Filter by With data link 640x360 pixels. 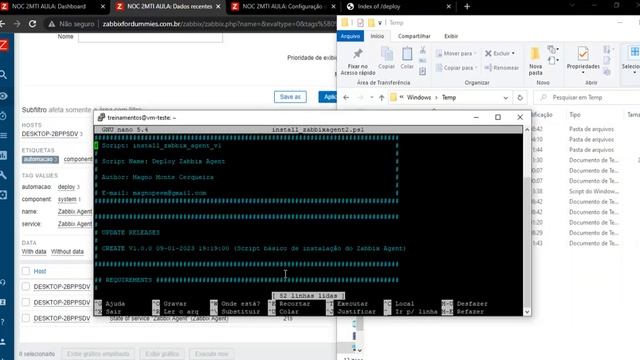click(34, 251)
